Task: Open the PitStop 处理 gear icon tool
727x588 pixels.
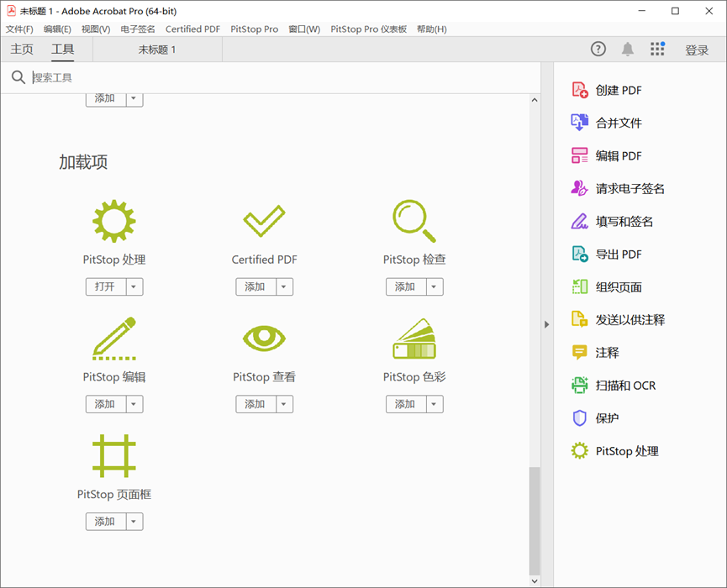Action: [x=114, y=221]
